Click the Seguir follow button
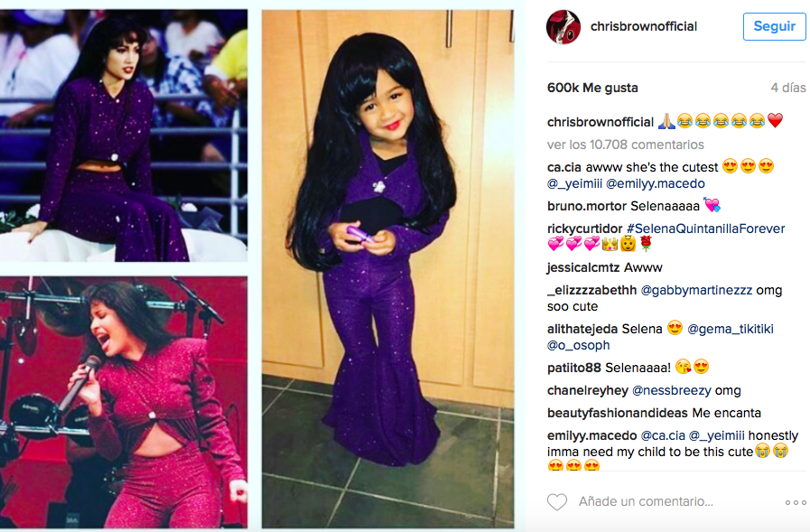810x532 pixels. click(775, 26)
